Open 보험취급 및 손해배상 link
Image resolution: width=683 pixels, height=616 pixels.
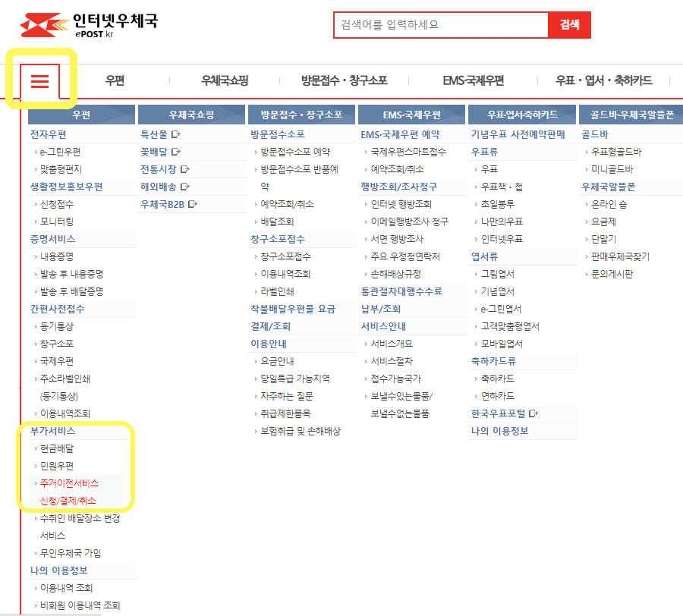(301, 431)
